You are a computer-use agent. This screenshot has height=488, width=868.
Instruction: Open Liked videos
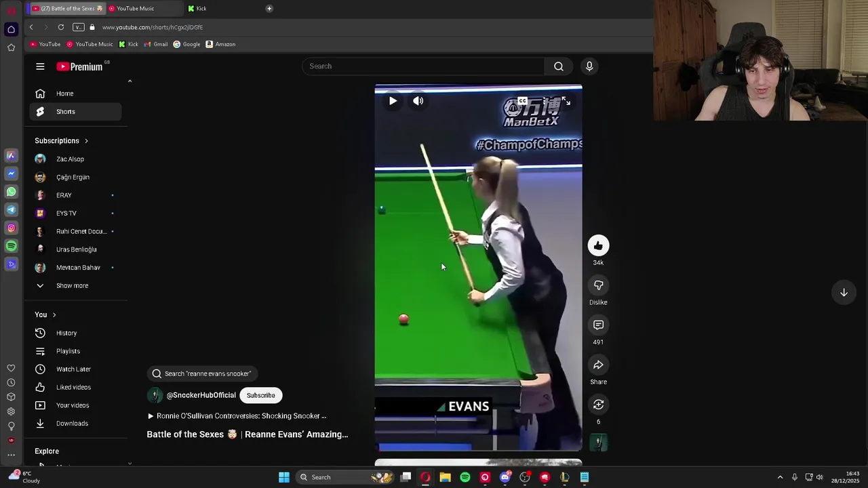[x=75, y=387]
